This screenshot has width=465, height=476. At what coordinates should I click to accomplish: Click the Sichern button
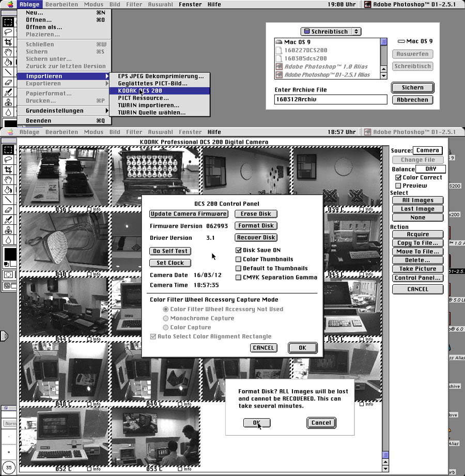(x=412, y=87)
